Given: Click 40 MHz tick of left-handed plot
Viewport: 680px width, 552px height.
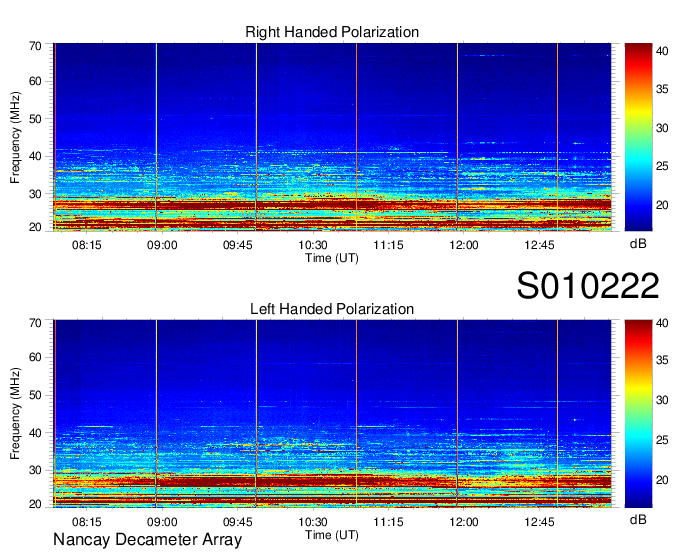Looking at the screenshot, I should pyautogui.click(x=35, y=433).
